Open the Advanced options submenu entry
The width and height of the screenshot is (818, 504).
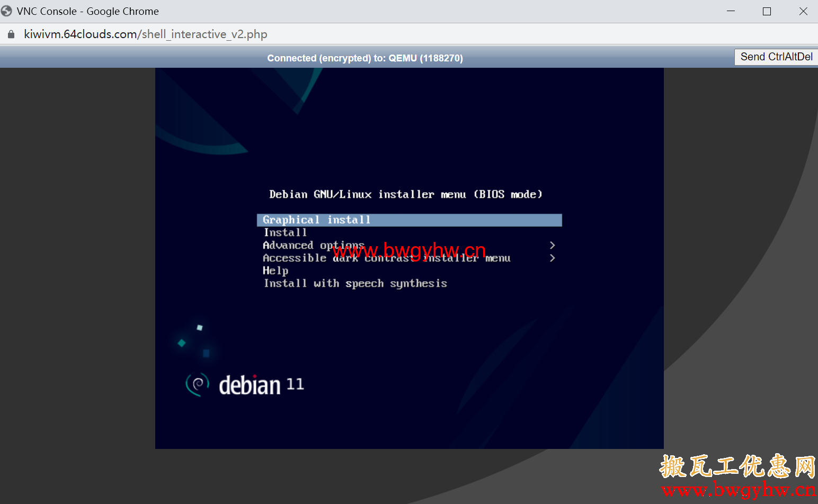(x=314, y=245)
